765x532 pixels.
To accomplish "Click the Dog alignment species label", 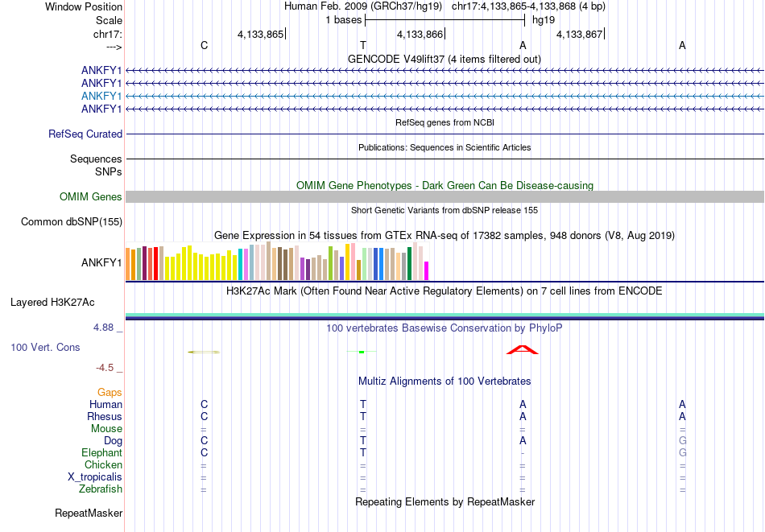I will click(114, 441).
